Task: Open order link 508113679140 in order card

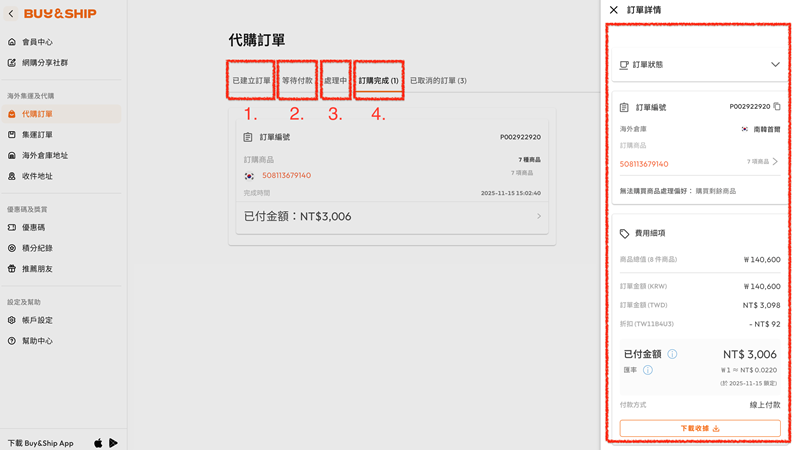Action: coord(286,176)
